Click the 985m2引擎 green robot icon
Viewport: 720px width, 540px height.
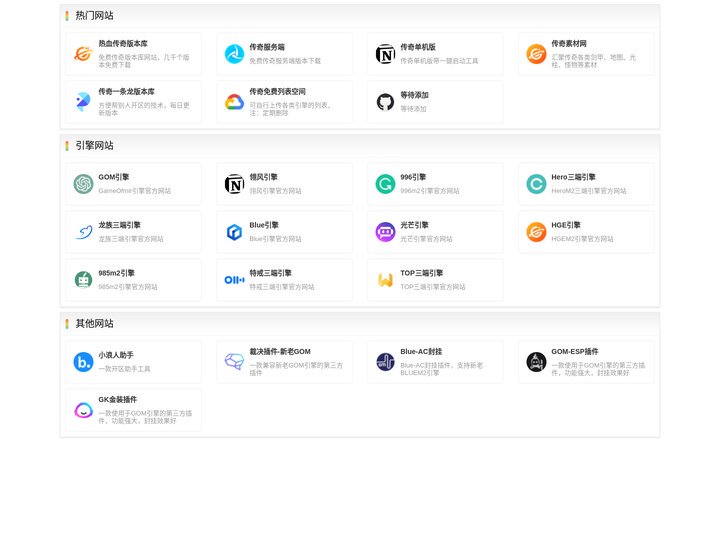83,280
